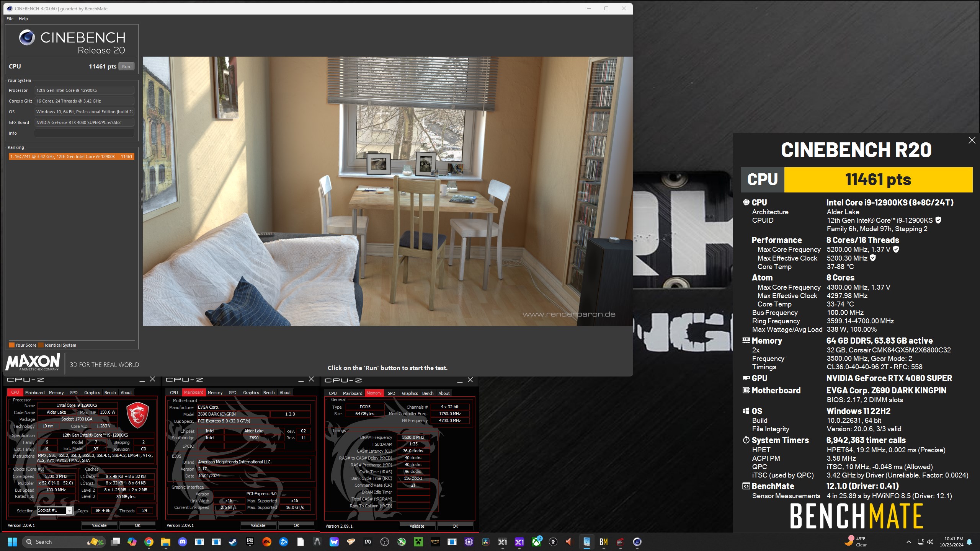Click the GFX Board field in Cinebench
Screen dimensions: 980x551
tap(84, 122)
